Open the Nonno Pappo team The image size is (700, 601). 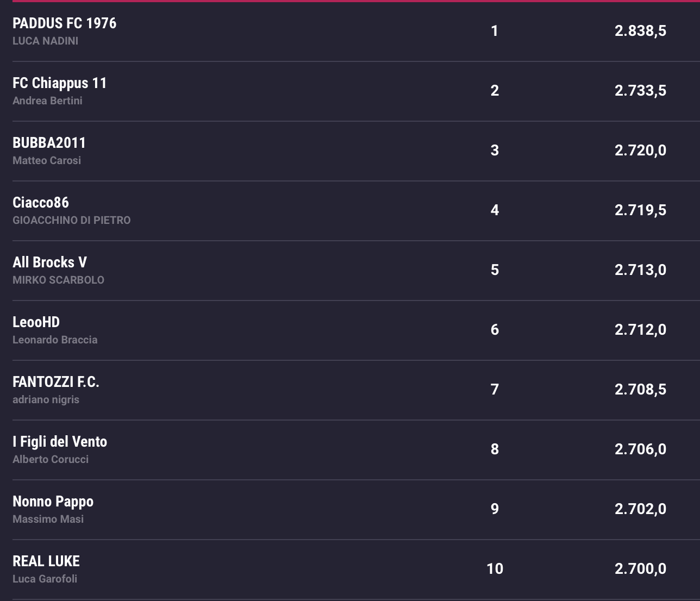53,502
